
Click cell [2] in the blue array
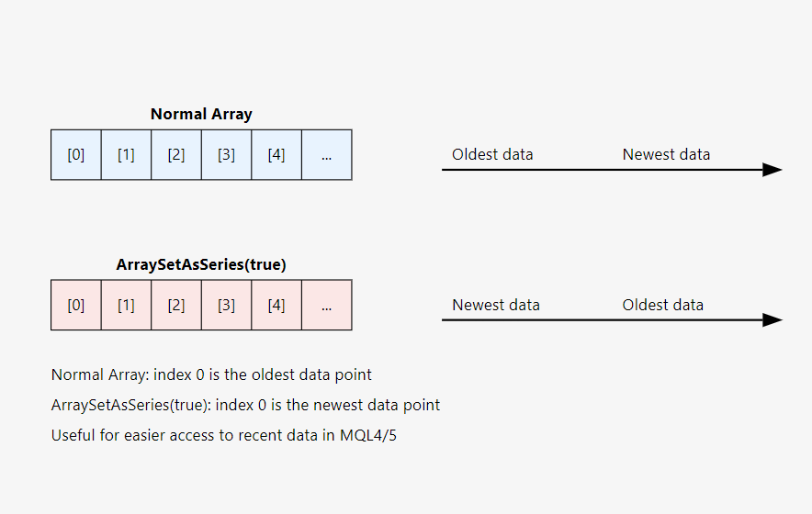(x=176, y=155)
